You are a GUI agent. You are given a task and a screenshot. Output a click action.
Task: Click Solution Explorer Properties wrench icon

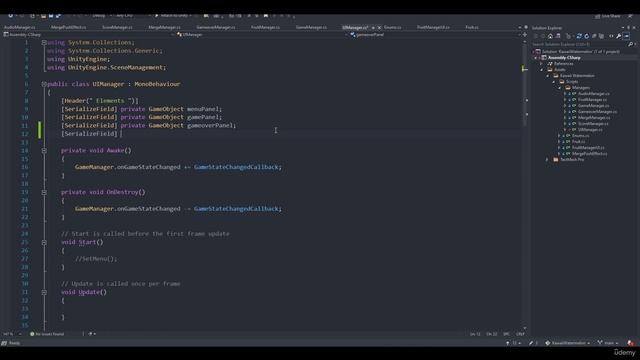619,36
